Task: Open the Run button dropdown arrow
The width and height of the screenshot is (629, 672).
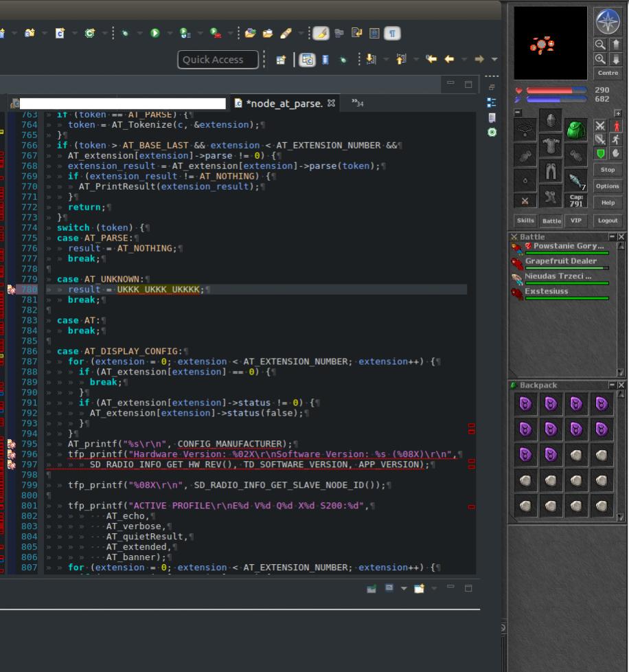Action: (170, 33)
